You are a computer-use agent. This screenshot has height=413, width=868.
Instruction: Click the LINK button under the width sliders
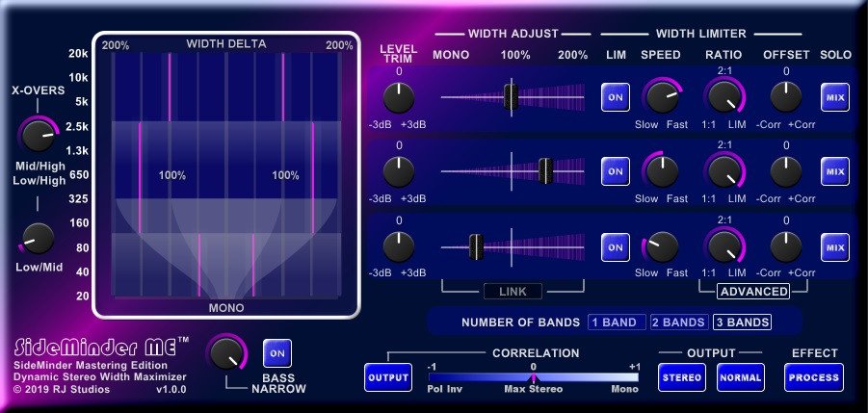tap(513, 292)
